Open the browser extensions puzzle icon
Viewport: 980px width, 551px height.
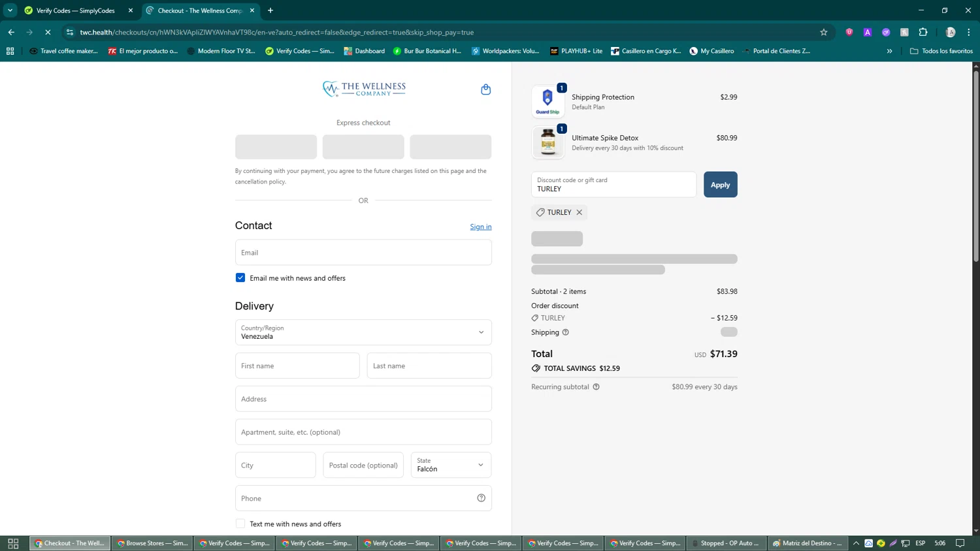(x=923, y=32)
